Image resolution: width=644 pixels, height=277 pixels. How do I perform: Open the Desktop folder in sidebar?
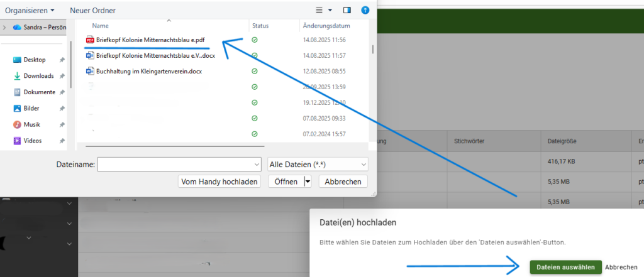coord(34,60)
